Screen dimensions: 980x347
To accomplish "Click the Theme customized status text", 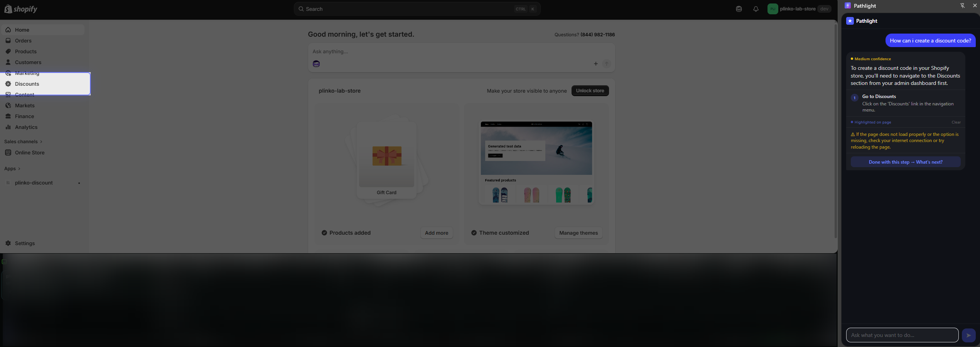I will tap(504, 233).
